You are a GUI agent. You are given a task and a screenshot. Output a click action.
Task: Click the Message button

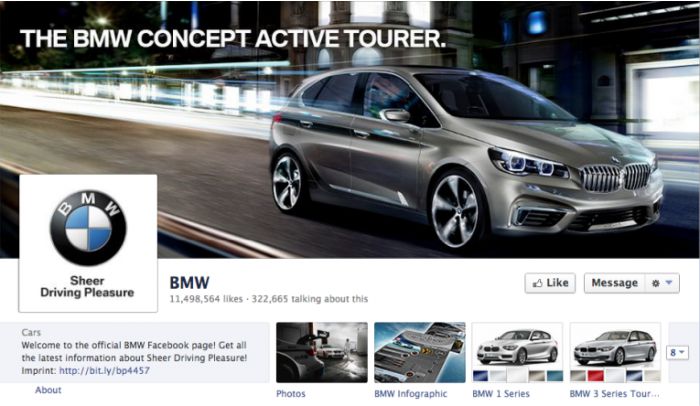(x=614, y=283)
